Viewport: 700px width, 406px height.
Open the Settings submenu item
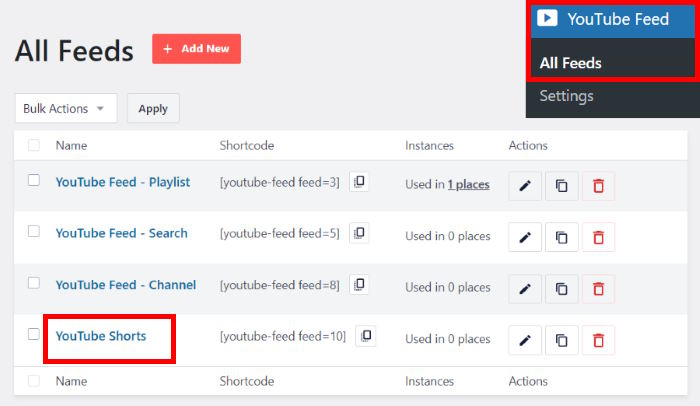pyautogui.click(x=567, y=96)
